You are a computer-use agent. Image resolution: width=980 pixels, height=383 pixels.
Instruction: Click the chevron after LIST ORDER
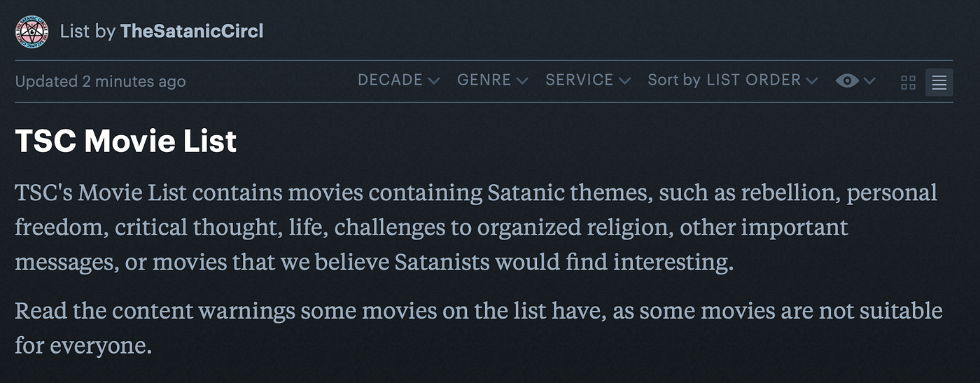(811, 81)
